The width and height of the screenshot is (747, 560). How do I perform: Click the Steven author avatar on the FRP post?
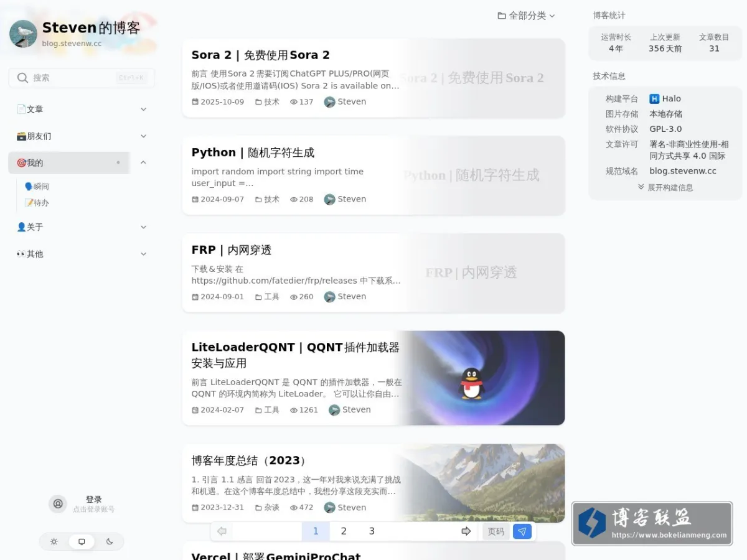[330, 297]
